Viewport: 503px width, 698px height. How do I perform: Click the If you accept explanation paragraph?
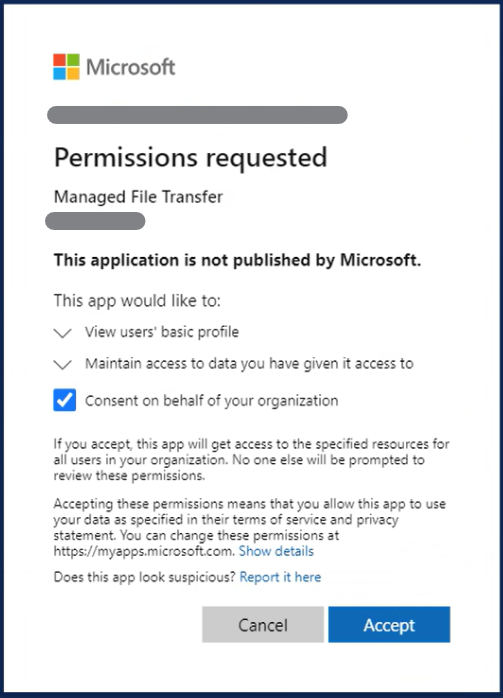click(x=252, y=460)
